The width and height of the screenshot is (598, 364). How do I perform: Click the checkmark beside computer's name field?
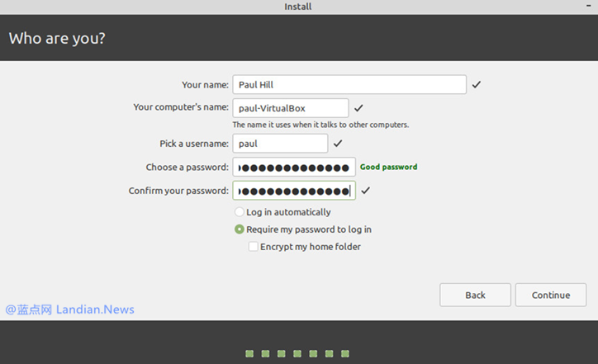click(358, 108)
